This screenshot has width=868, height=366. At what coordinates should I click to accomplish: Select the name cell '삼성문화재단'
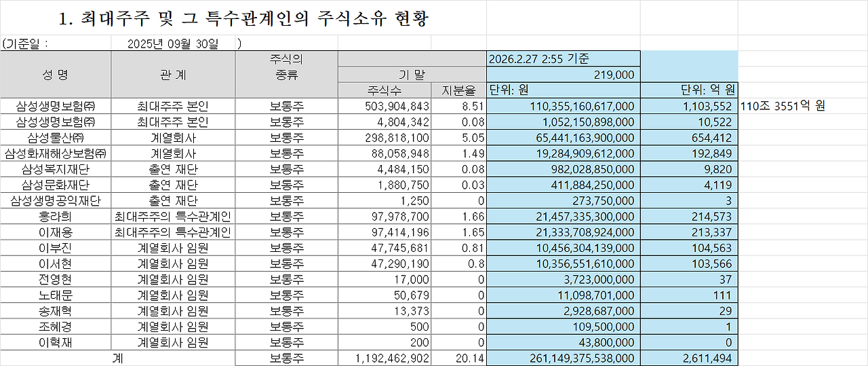[x=56, y=184]
